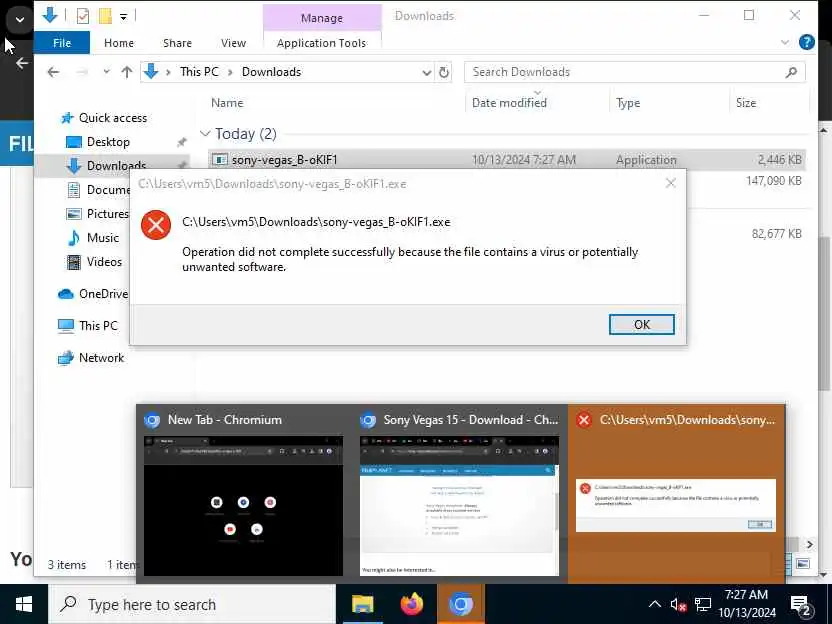
Task: Open Network in the navigation pane
Action: (101, 358)
